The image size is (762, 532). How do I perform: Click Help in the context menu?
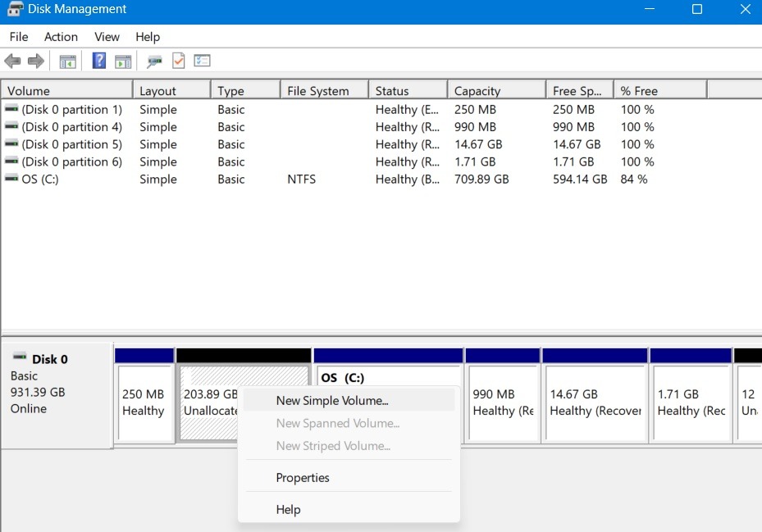(288, 509)
